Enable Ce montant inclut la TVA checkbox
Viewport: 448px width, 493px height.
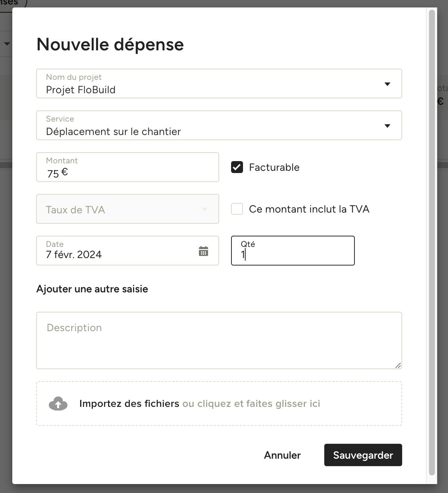tap(237, 209)
